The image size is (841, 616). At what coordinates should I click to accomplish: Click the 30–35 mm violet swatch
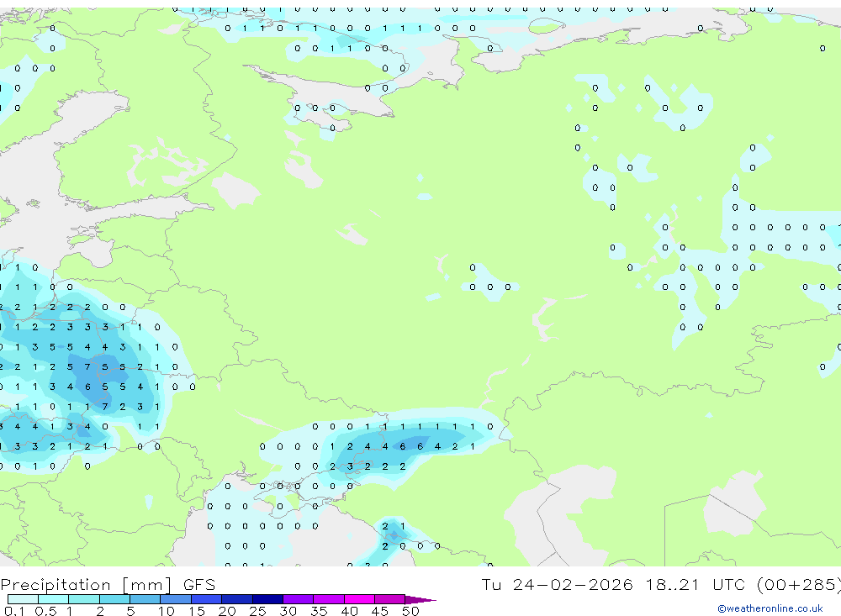299,599
